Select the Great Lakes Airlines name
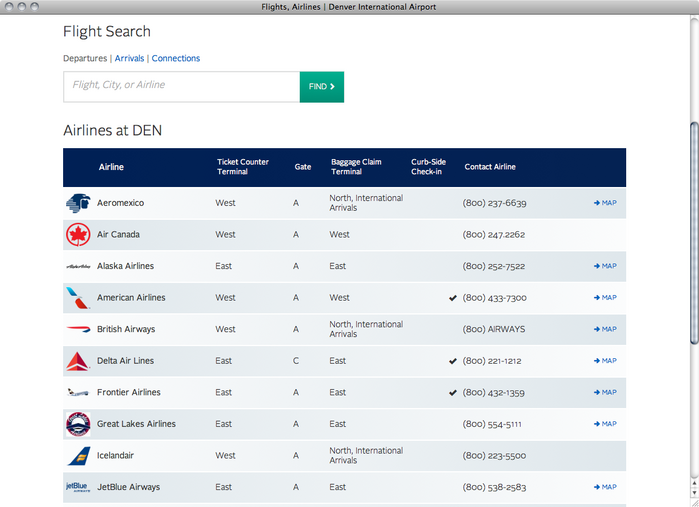This screenshot has height=507, width=699. coord(136,424)
